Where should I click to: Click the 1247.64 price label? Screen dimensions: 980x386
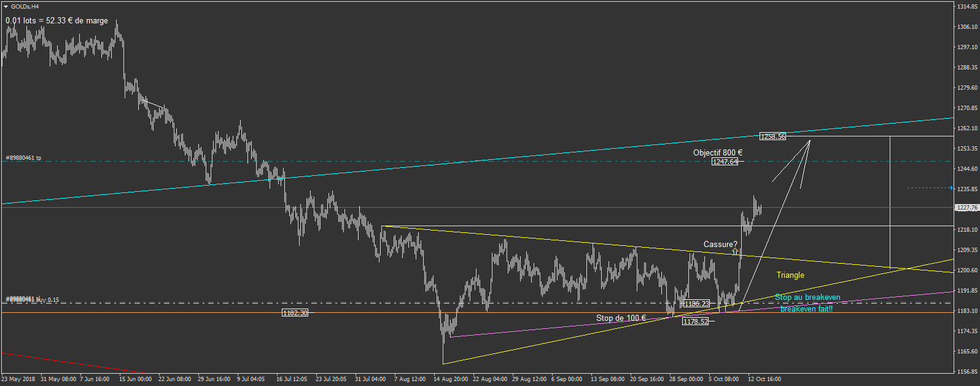point(725,162)
